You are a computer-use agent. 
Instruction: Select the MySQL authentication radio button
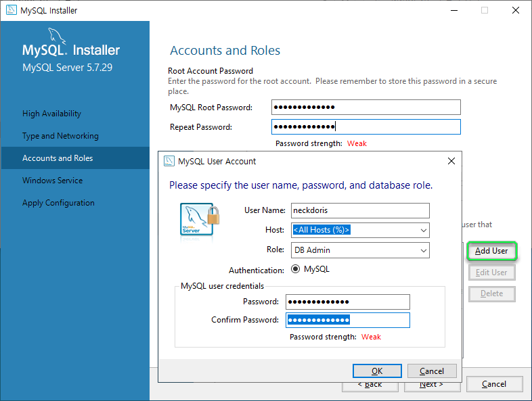pos(296,269)
